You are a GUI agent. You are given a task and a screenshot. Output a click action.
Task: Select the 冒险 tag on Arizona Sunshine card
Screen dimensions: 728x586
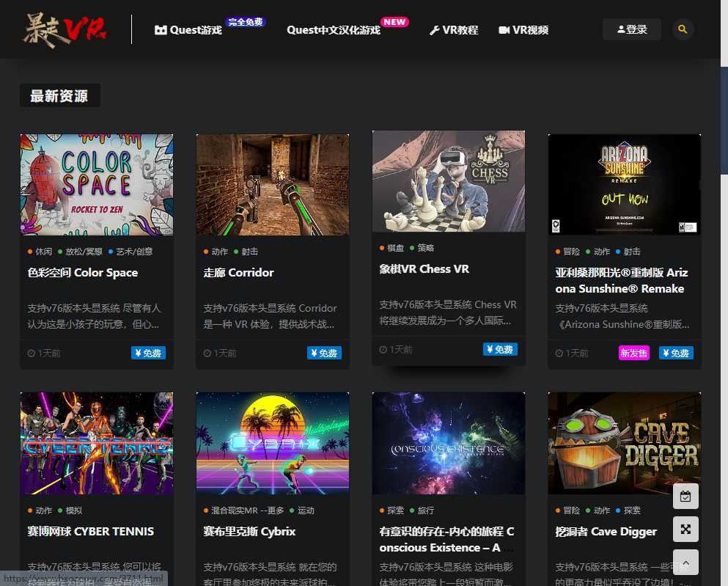pyautogui.click(x=568, y=252)
